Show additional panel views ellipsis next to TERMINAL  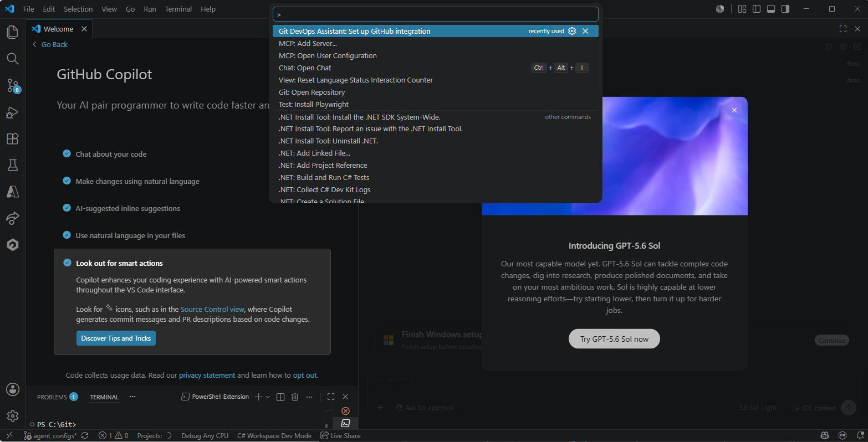[132, 397]
